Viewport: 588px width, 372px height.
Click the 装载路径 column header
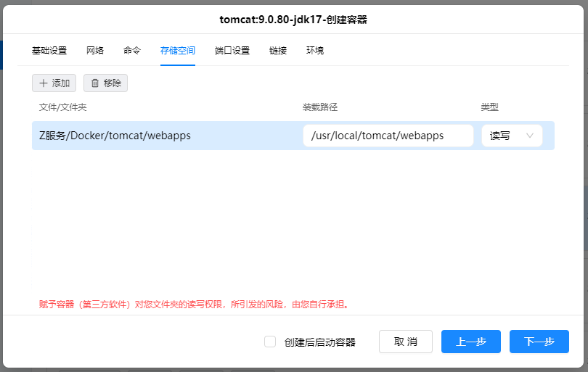(x=320, y=107)
